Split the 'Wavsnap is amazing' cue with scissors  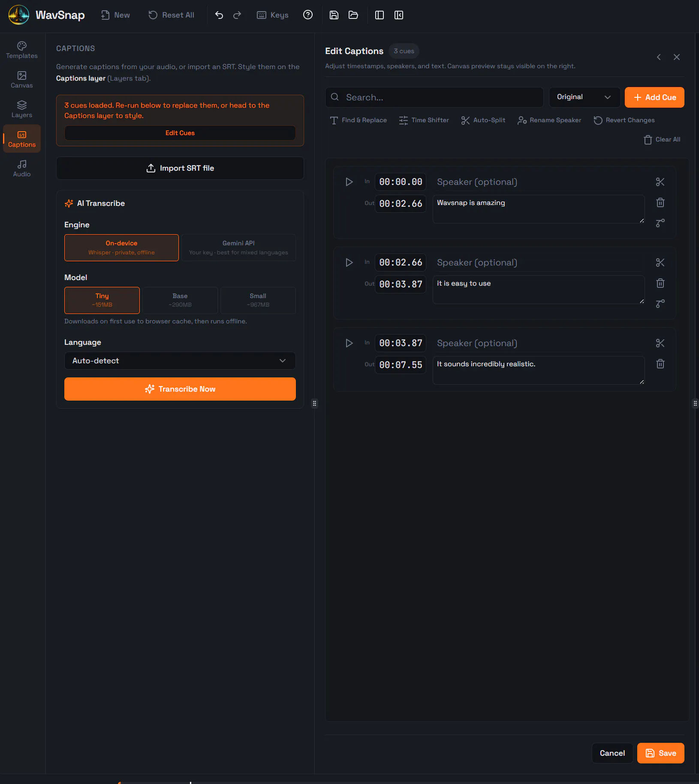pyautogui.click(x=660, y=182)
